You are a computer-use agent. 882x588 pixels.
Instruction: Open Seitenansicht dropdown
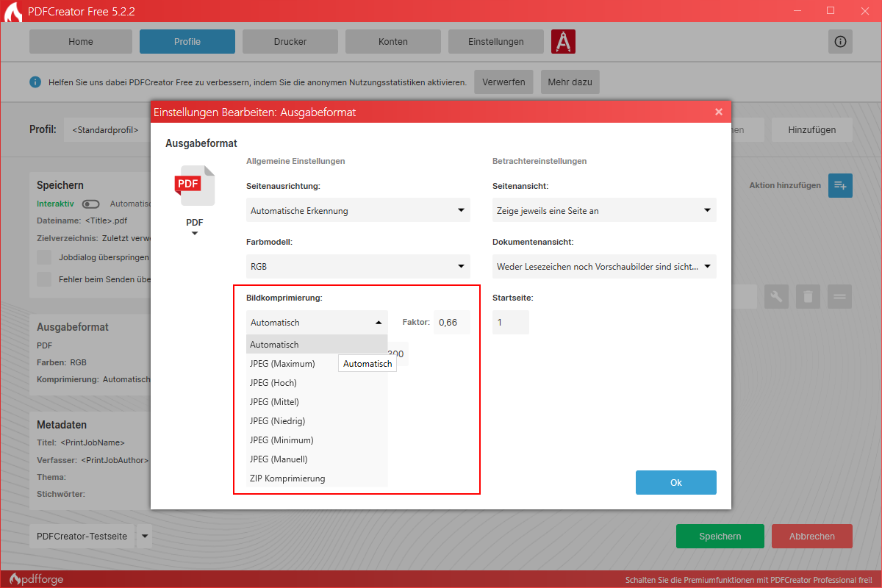[604, 210]
